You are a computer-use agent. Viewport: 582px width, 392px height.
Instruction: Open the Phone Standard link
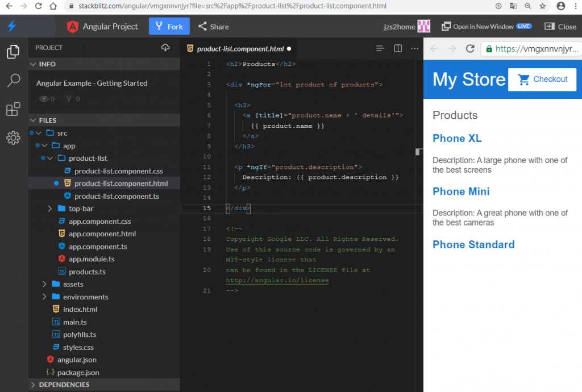(473, 244)
